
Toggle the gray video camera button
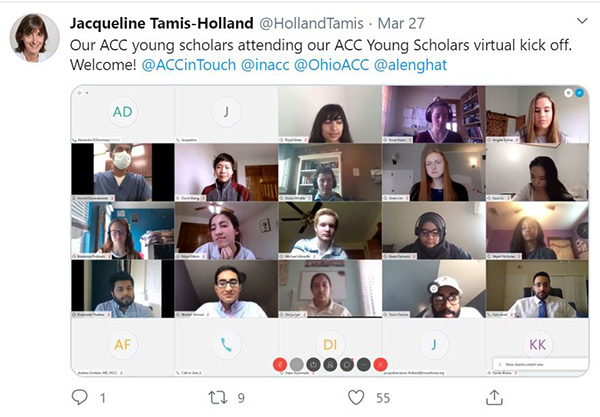coord(297,365)
